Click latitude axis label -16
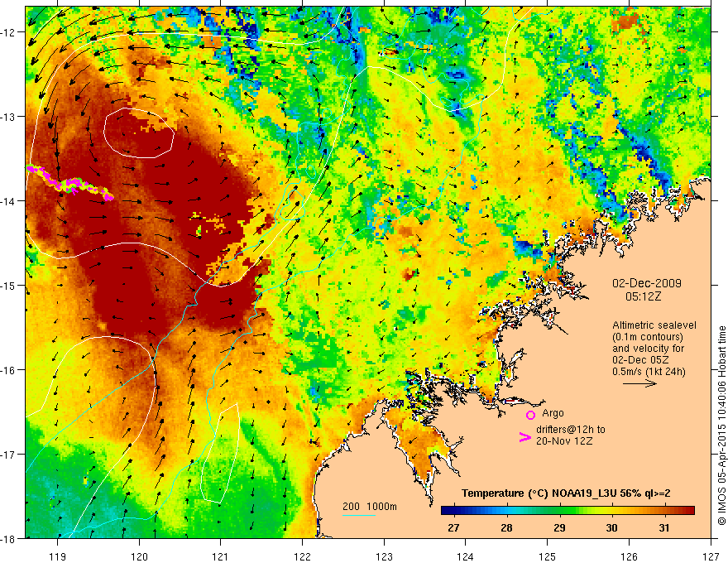Image resolution: width=728 pixels, height=563 pixels. coord(9,370)
